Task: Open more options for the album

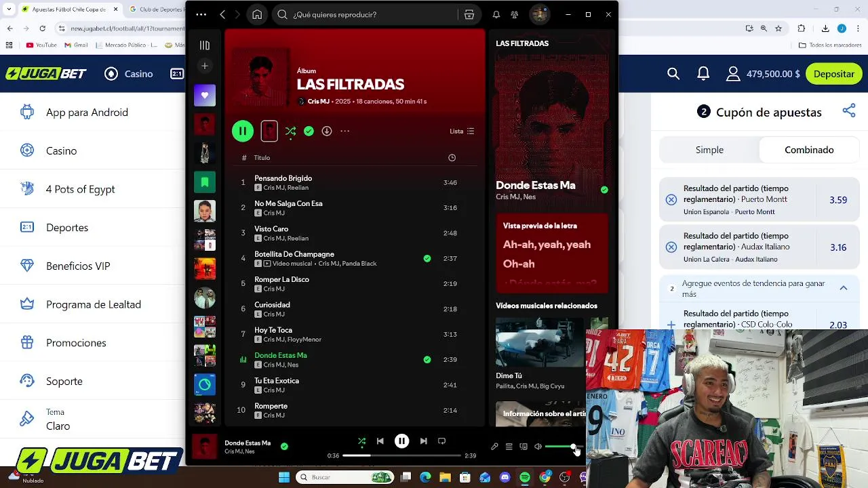Action: pos(344,131)
